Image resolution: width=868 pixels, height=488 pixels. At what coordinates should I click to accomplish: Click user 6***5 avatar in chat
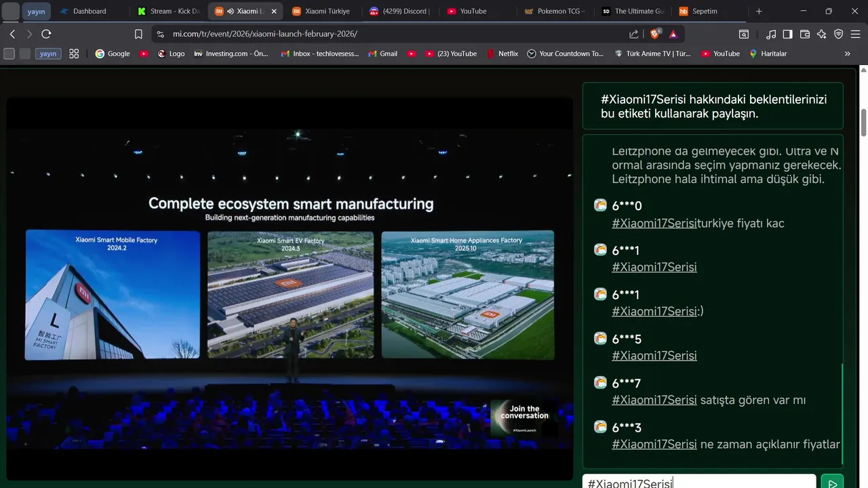(600, 338)
